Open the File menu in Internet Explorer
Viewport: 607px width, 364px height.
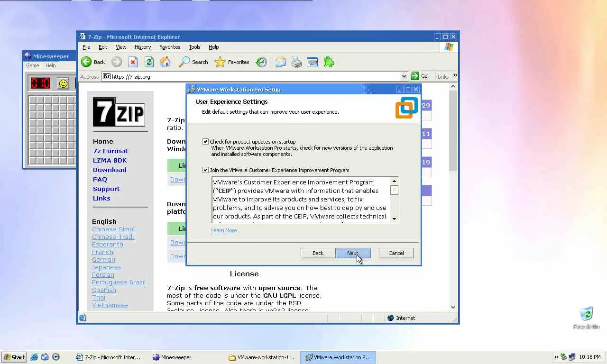[x=86, y=47]
